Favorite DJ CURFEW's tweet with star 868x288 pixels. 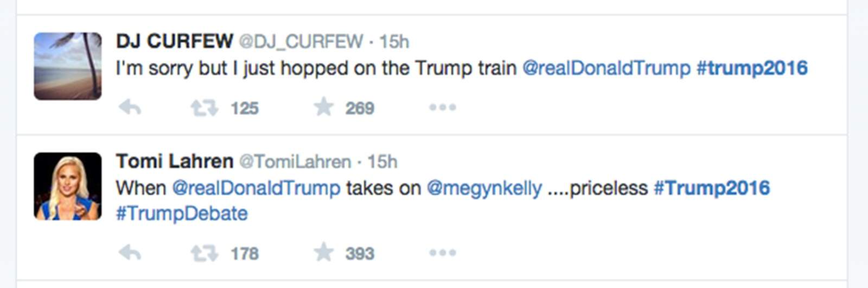pyautogui.click(x=324, y=107)
